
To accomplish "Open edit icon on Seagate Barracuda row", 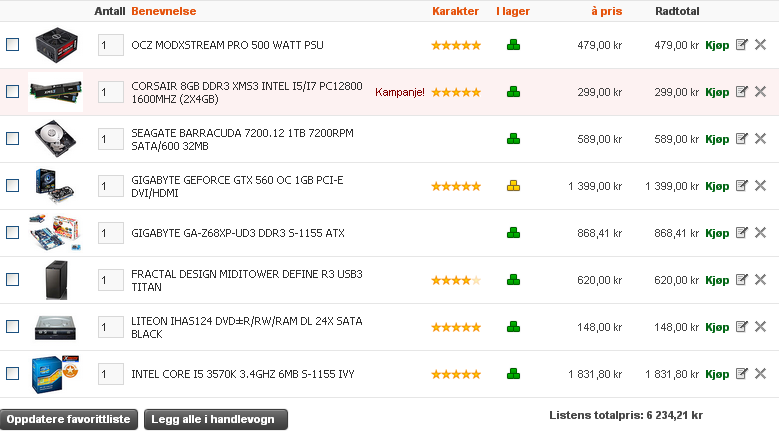I will 742,138.
